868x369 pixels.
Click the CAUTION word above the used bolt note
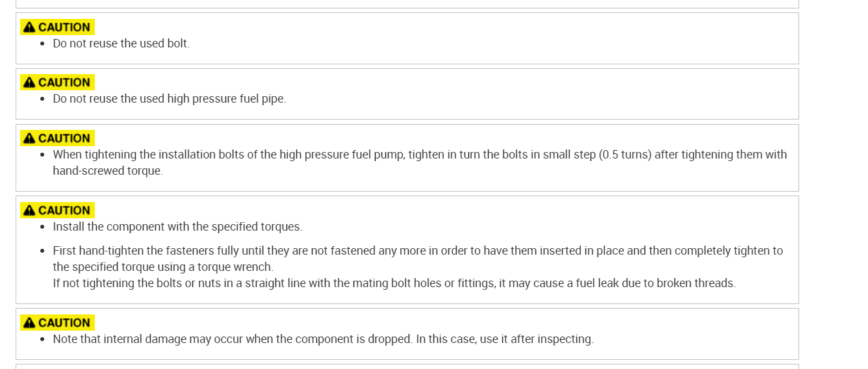[64, 27]
